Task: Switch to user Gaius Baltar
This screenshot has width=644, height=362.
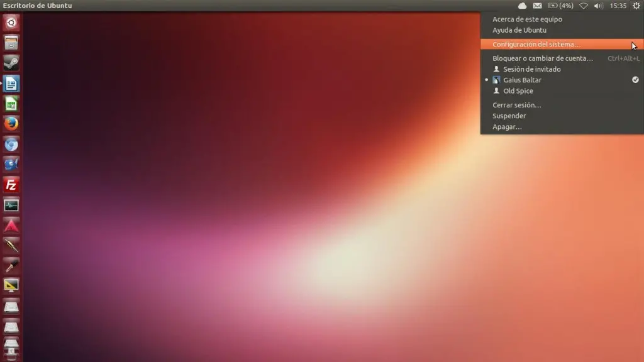Action: pyautogui.click(x=562, y=80)
